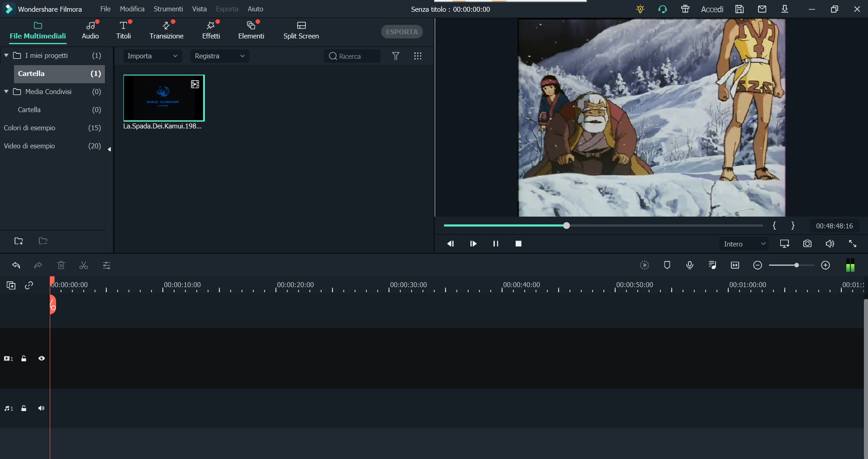Toggle the auto ripple link icon
Screen dimensions: 868x459
pyautogui.click(x=29, y=285)
